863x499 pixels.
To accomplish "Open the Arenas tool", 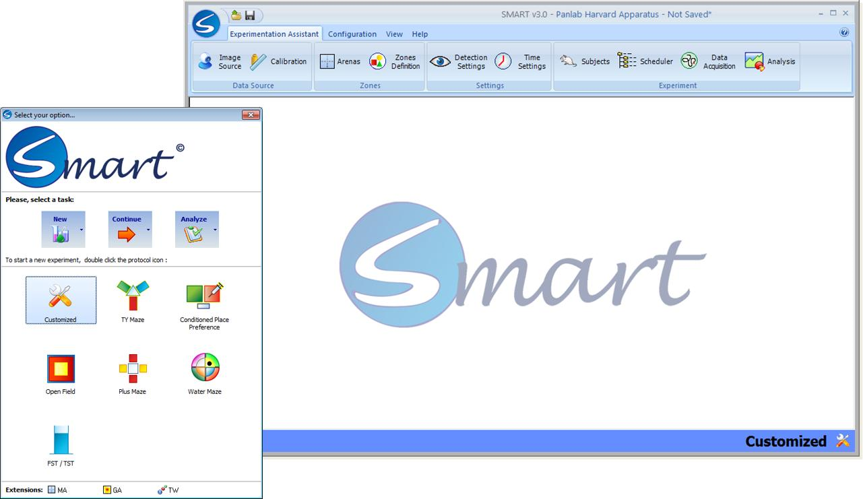I will (340, 62).
